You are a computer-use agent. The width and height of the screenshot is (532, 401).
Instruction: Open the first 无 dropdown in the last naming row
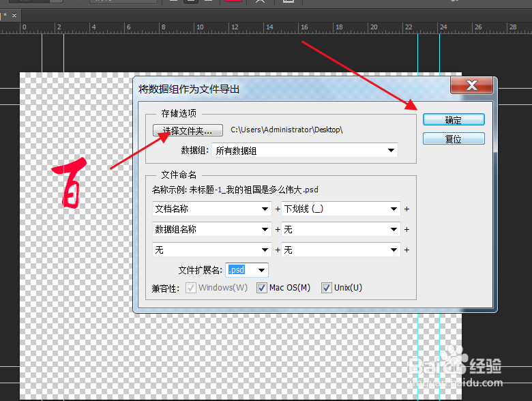pyautogui.click(x=211, y=250)
